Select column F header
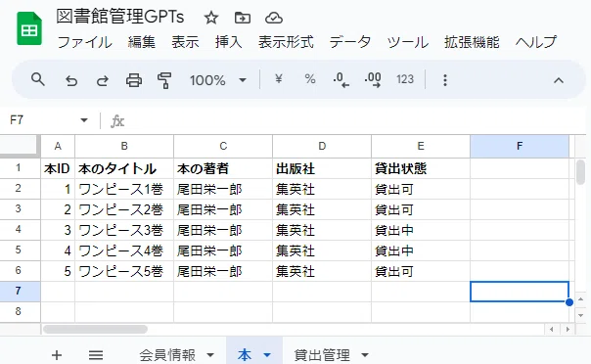591x364 pixels. point(520,146)
